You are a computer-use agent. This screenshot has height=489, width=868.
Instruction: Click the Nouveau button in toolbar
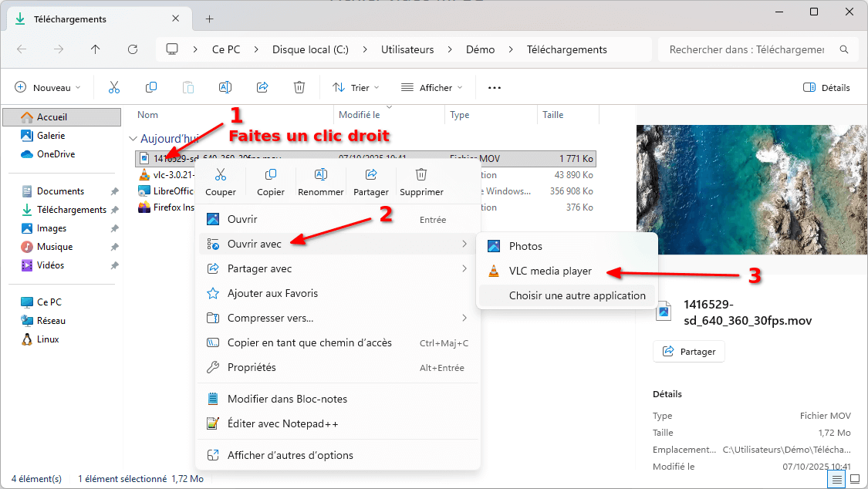pos(44,88)
